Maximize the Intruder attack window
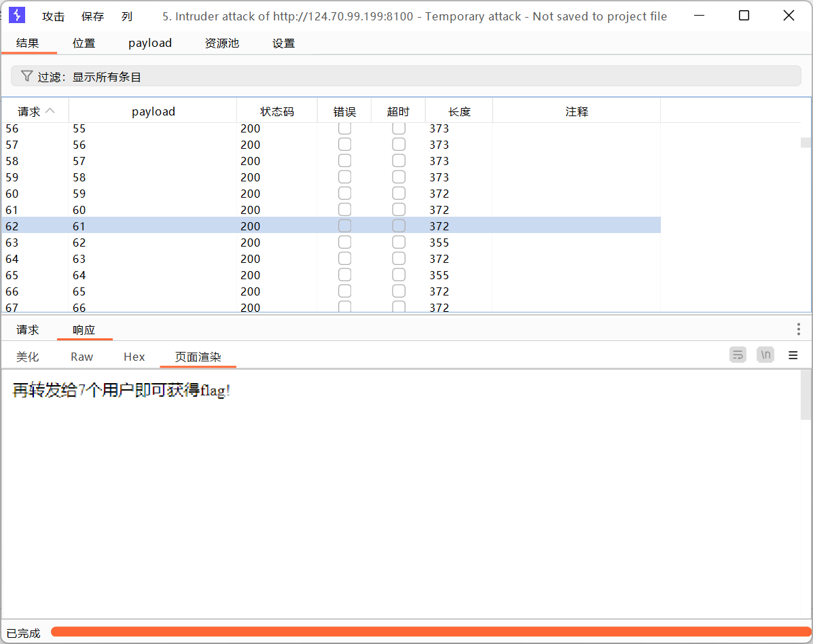 click(744, 16)
